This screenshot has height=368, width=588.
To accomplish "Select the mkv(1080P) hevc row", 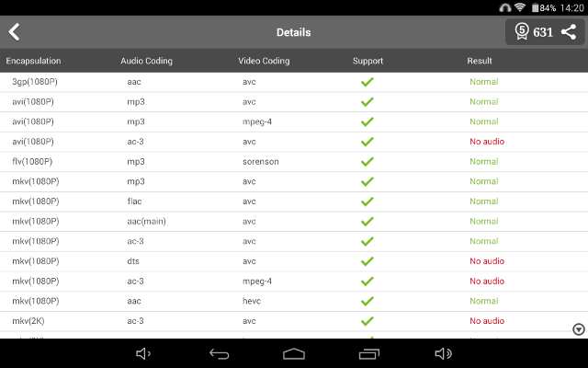I will coord(294,301).
